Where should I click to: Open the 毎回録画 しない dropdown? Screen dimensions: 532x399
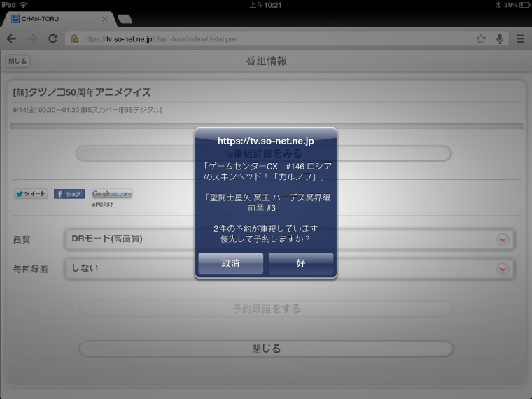tap(290, 269)
